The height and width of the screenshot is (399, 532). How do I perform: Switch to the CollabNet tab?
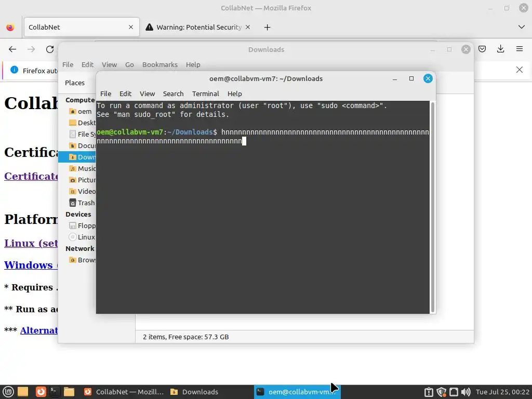[x=82, y=27]
